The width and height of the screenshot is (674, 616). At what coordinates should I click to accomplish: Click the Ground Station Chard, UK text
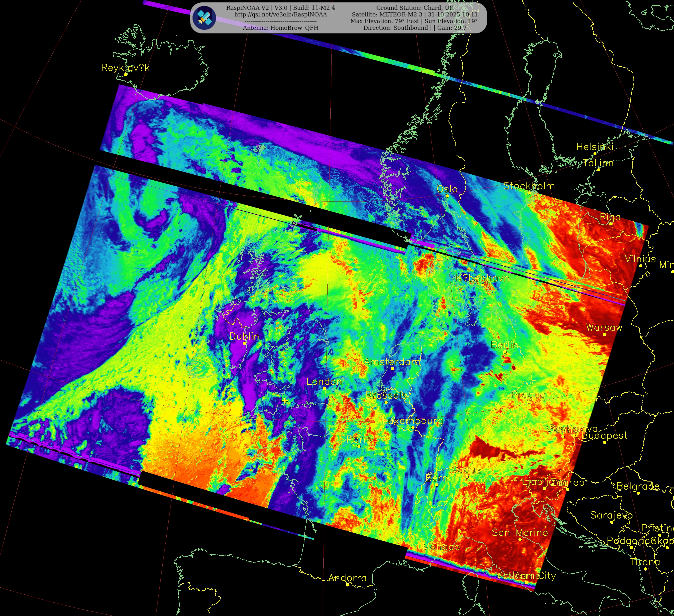[415, 8]
